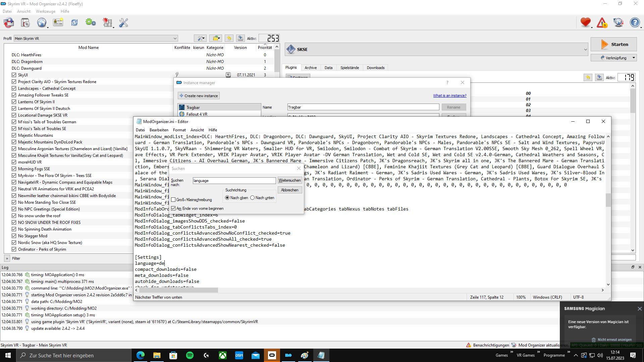This screenshot has width=644, height=362.
Task: Open the profiles ID card icon
Action: (x=58, y=23)
